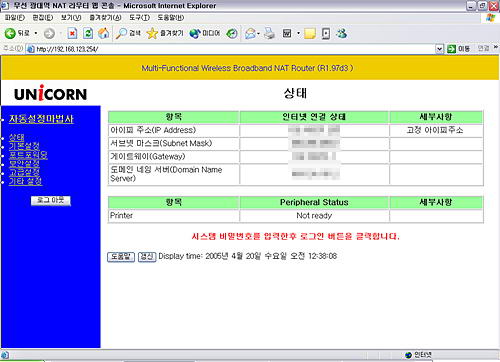Viewport: 500px width, 362px height.
Task: Click the page icon in status bar
Action: (5, 355)
